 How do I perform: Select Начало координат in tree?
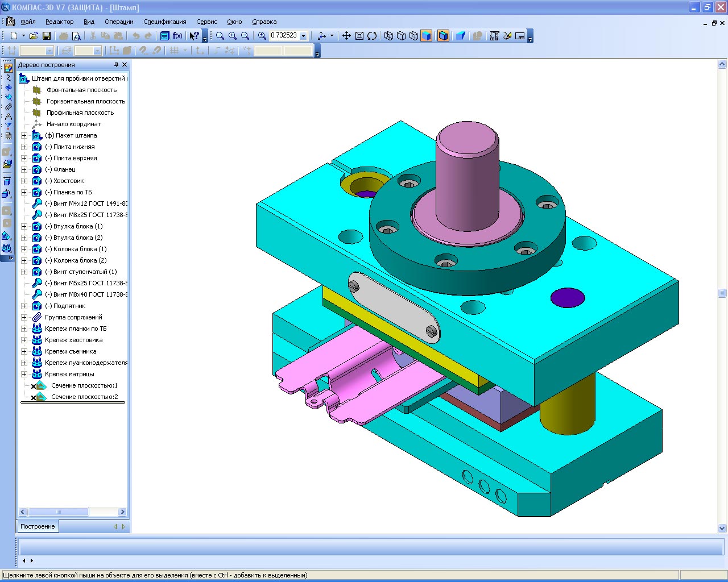[x=73, y=124]
